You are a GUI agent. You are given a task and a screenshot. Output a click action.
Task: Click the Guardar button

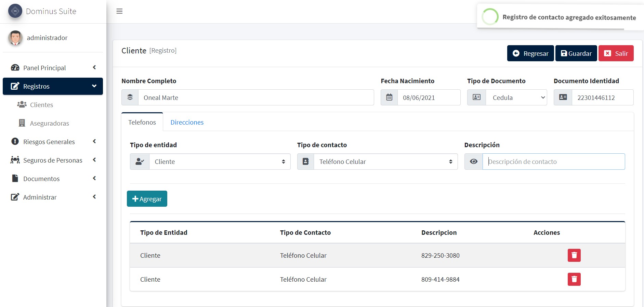pyautogui.click(x=576, y=53)
